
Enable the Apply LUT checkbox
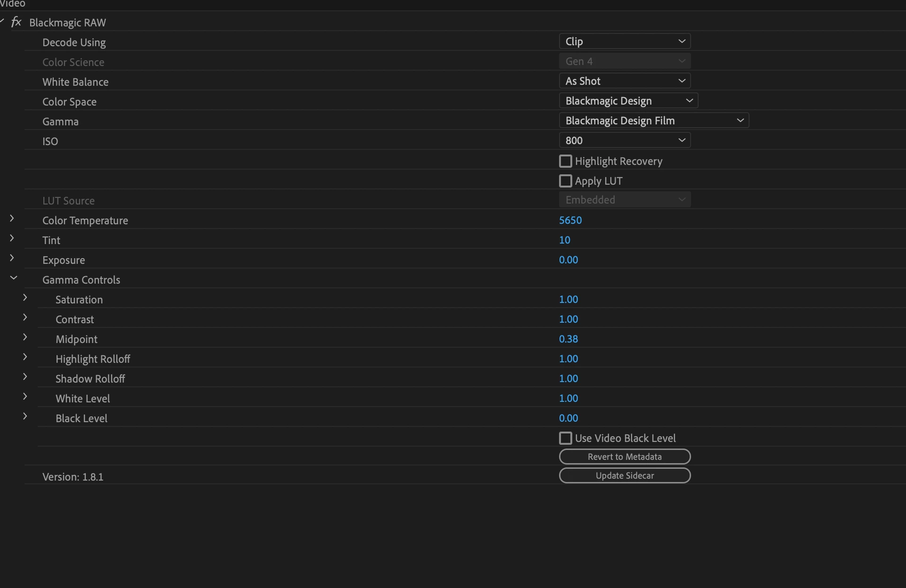pos(565,181)
